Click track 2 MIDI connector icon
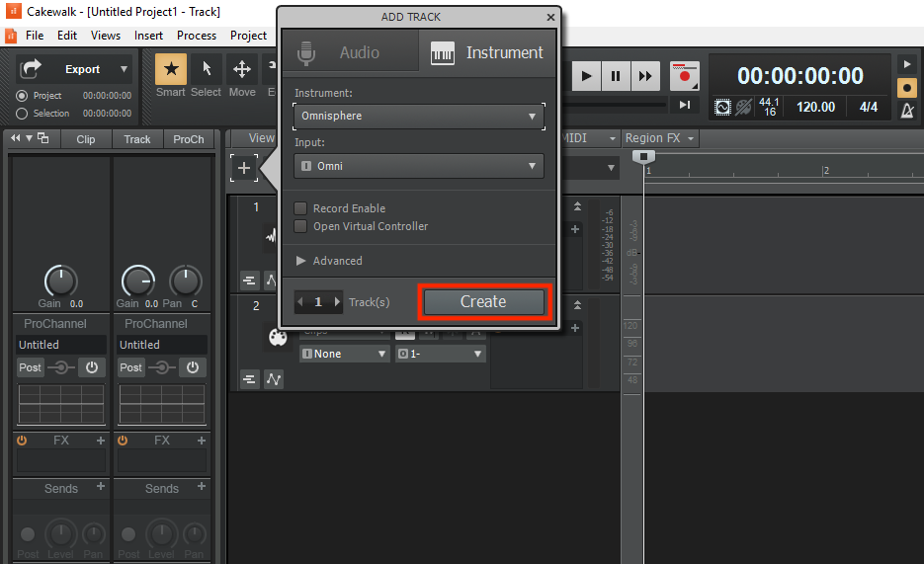924x564 pixels. [278, 338]
